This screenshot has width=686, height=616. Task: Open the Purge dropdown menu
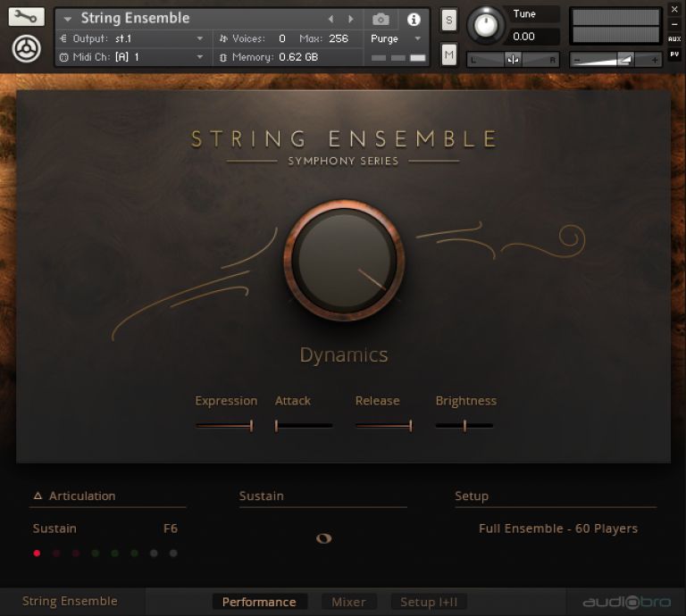(x=418, y=38)
